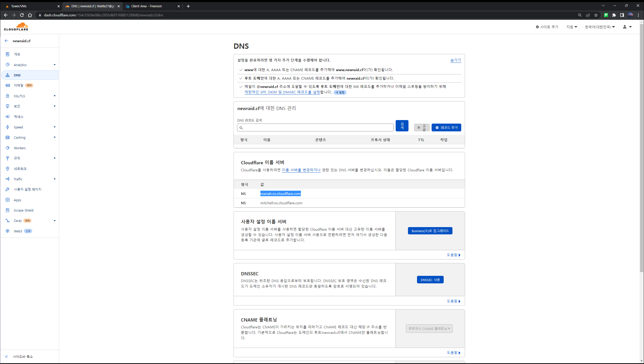Click the DNSSEC 사용 button
This screenshot has height=364, width=644.
pyautogui.click(x=430, y=280)
